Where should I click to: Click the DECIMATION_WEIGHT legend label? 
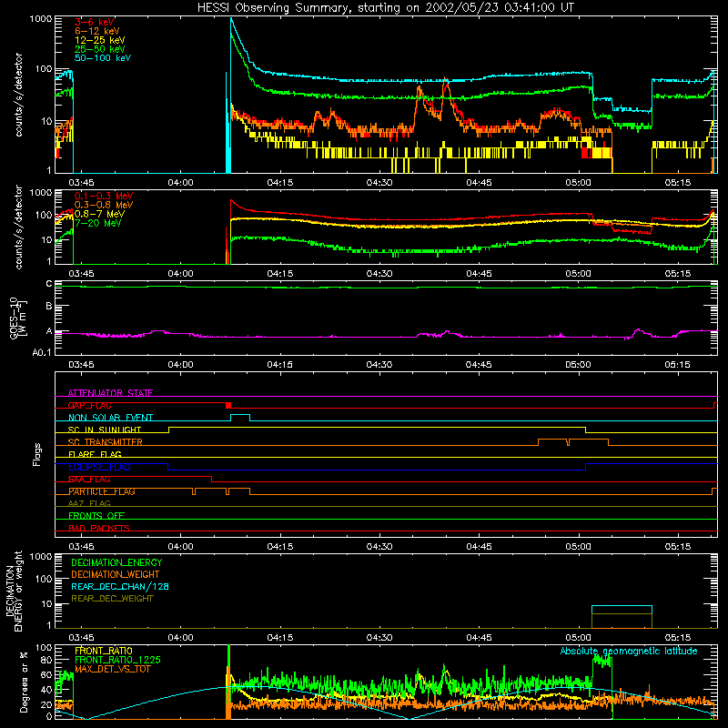(116, 574)
